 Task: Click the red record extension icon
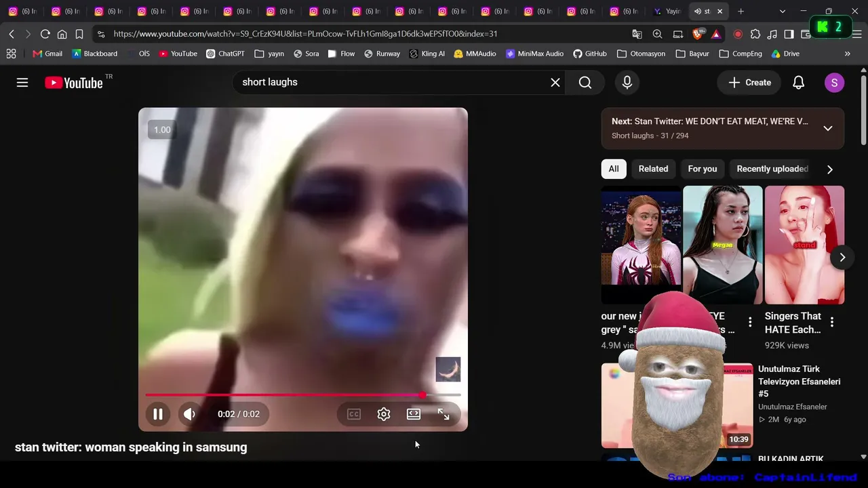click(738, 34)
